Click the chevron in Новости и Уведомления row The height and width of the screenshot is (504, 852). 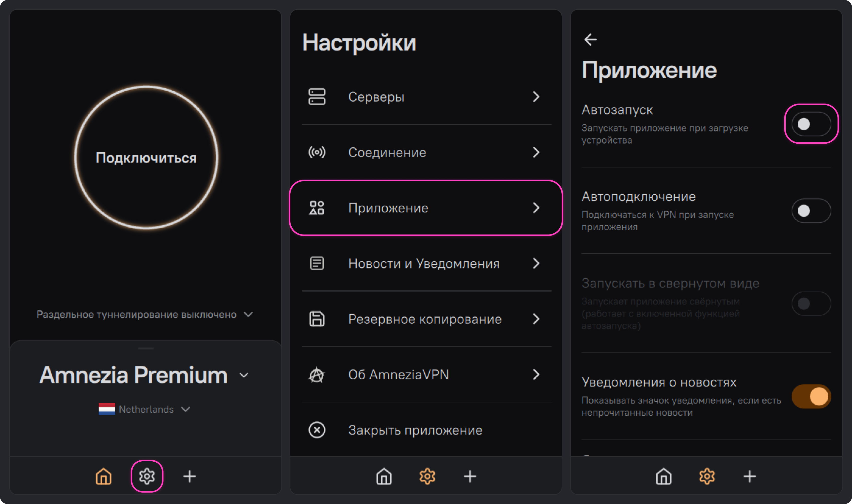coord(536,263)
